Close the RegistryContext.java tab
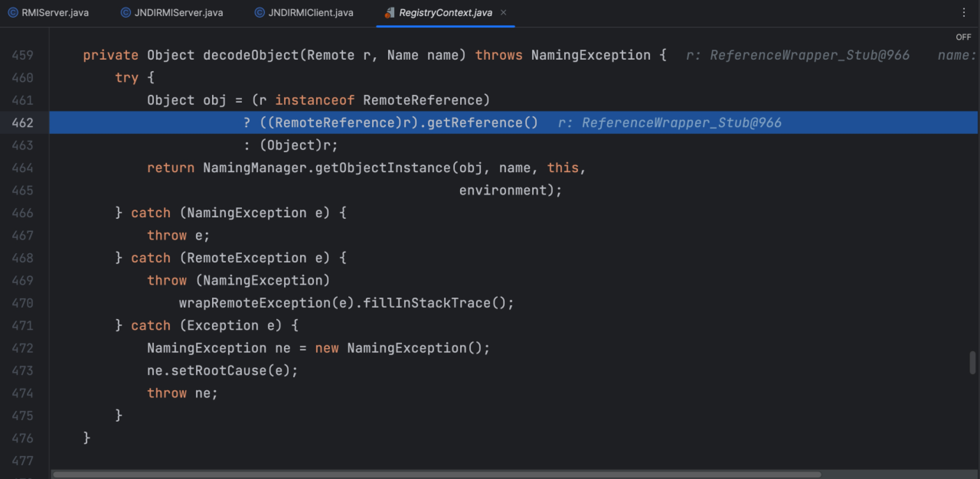 tap(503, 13)
